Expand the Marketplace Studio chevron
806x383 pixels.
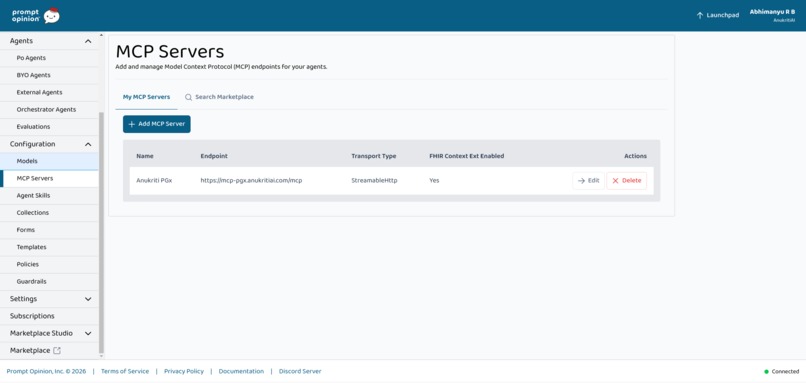[x=88, y=334]
